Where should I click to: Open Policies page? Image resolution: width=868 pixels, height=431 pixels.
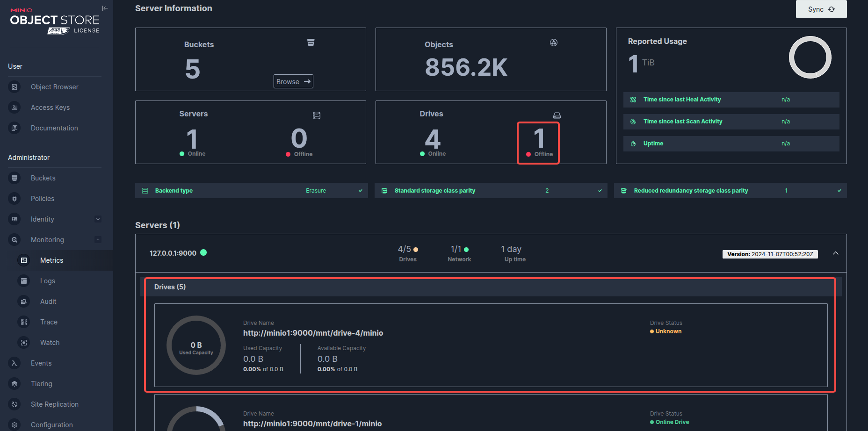43,199
